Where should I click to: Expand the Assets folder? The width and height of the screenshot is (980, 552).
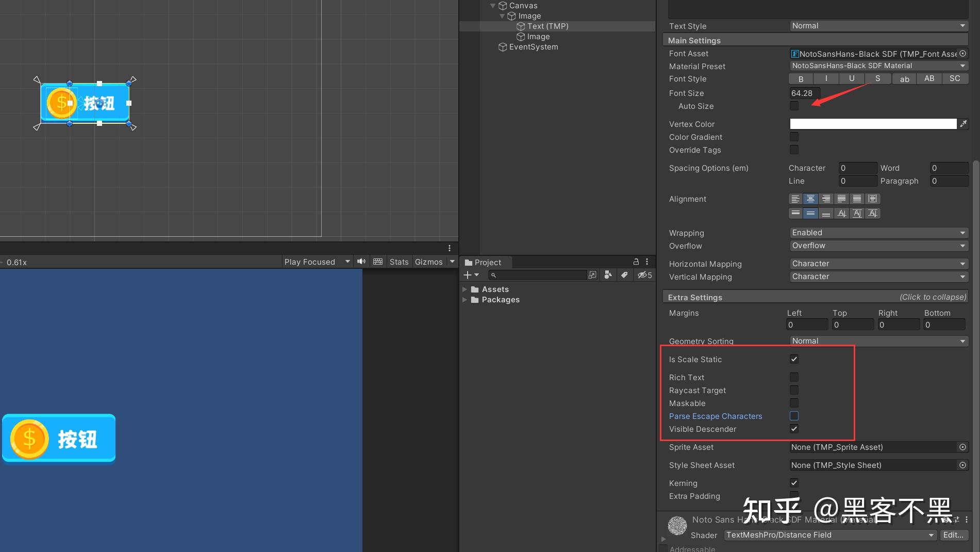[466, 289]
